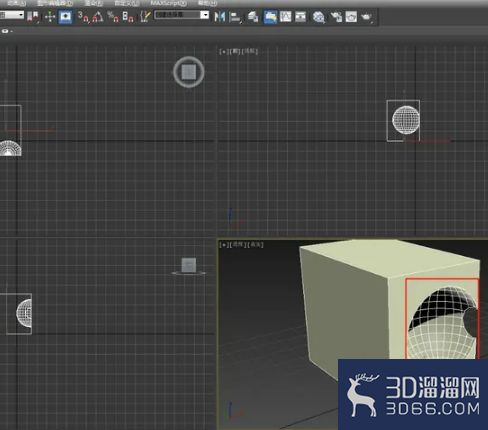Expand the named selection sets dropdown arrow
The width and height of the screenshot is (488, 430).
click(x=205, y=15)
